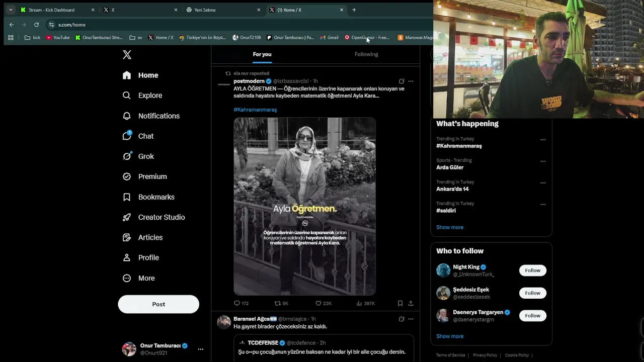Switch to Yeni Sekme browser tab
The width and height of the screenshot is (644, 362).
coord(223,10)
